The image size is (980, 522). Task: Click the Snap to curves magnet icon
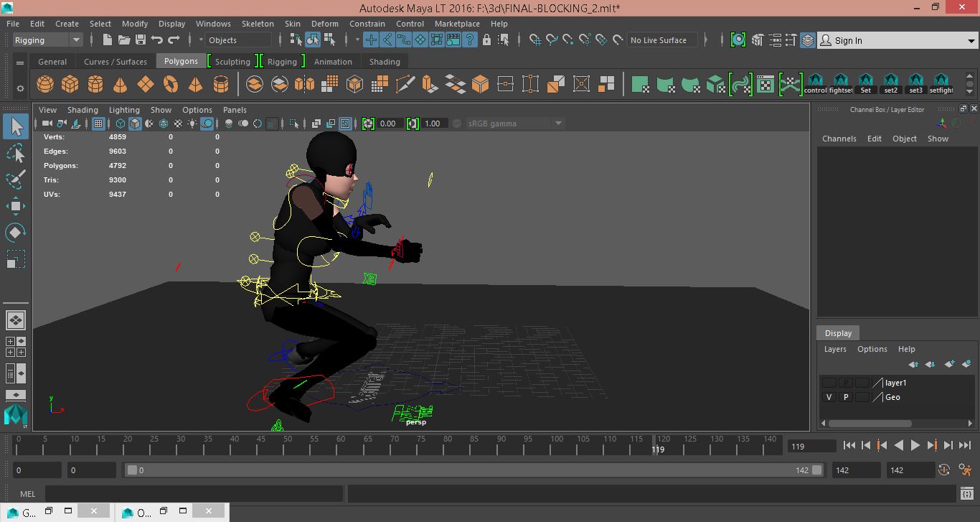[552, 40]
